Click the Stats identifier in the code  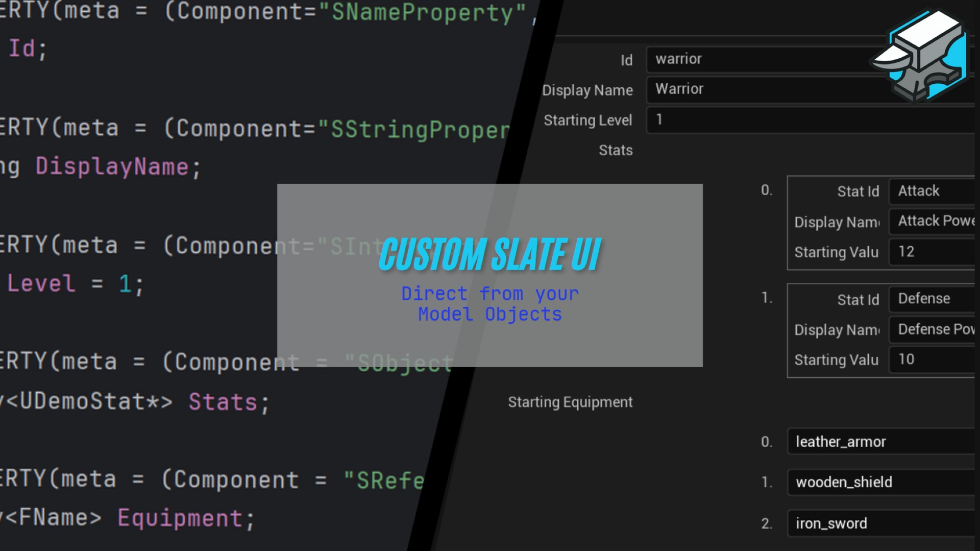point(223,402)
